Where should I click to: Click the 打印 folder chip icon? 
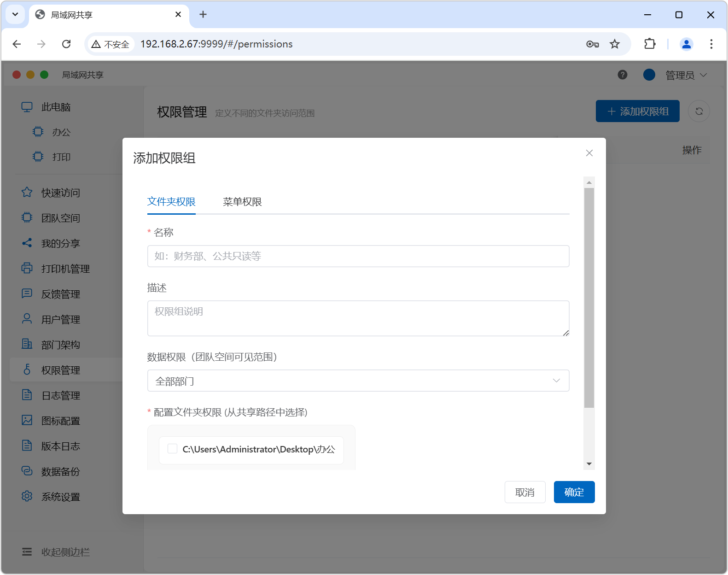pos(38,157)
